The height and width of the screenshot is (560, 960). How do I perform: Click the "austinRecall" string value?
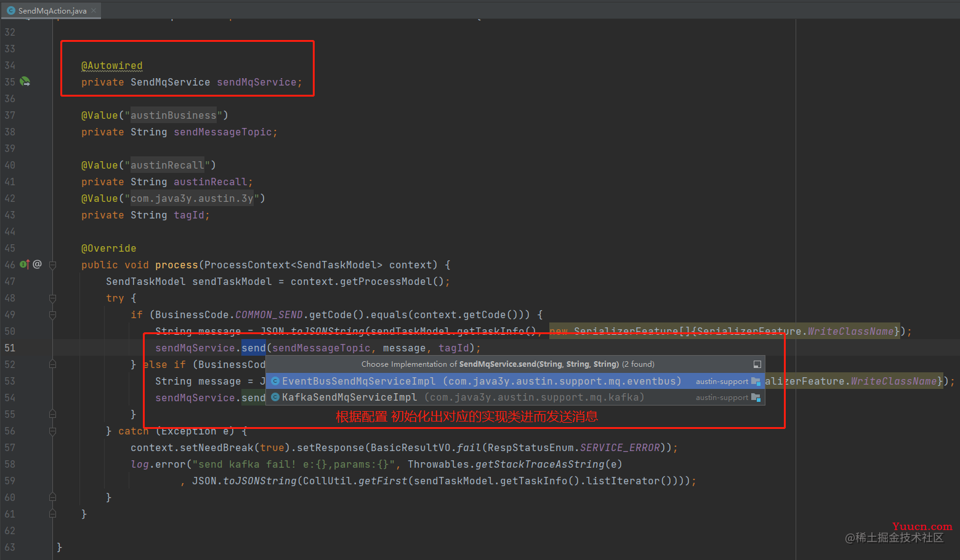pyautogui.click(x=167, y=165)
